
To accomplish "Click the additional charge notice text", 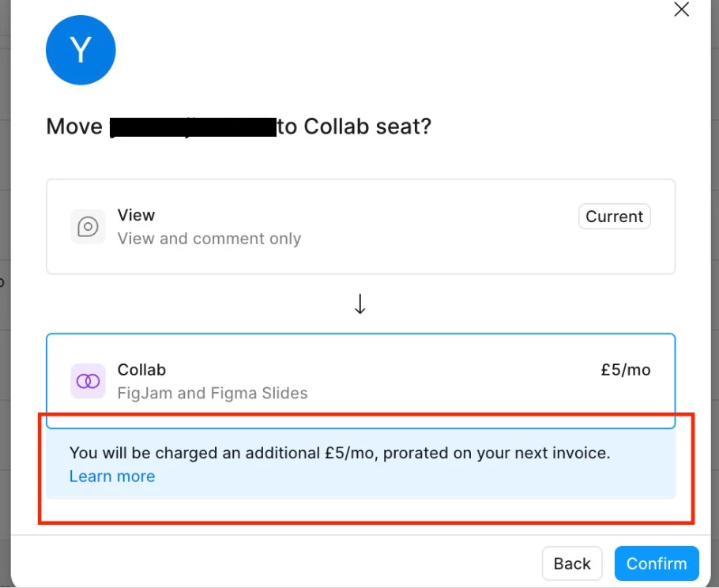I will (340, 454).
